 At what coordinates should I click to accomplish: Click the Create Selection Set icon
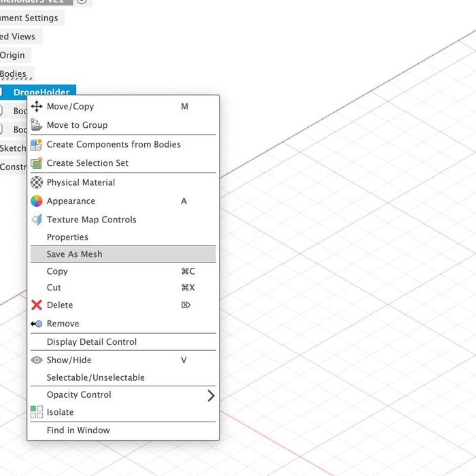pyautogui.click(x=37, y=163)
